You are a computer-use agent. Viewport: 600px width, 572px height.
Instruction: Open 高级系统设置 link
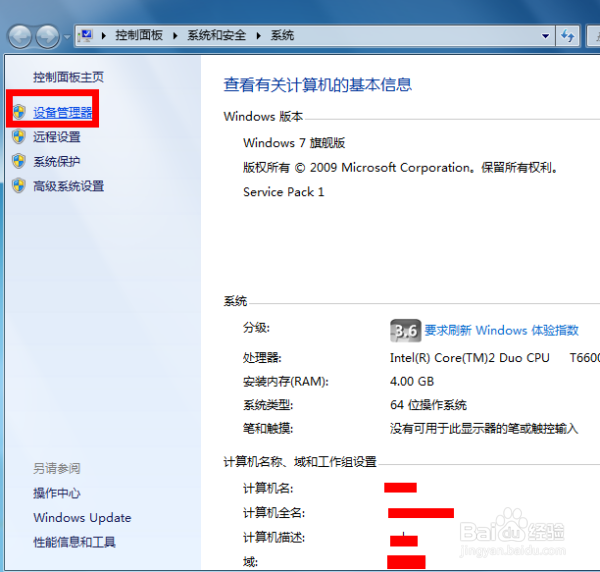[x=68, y=186]
